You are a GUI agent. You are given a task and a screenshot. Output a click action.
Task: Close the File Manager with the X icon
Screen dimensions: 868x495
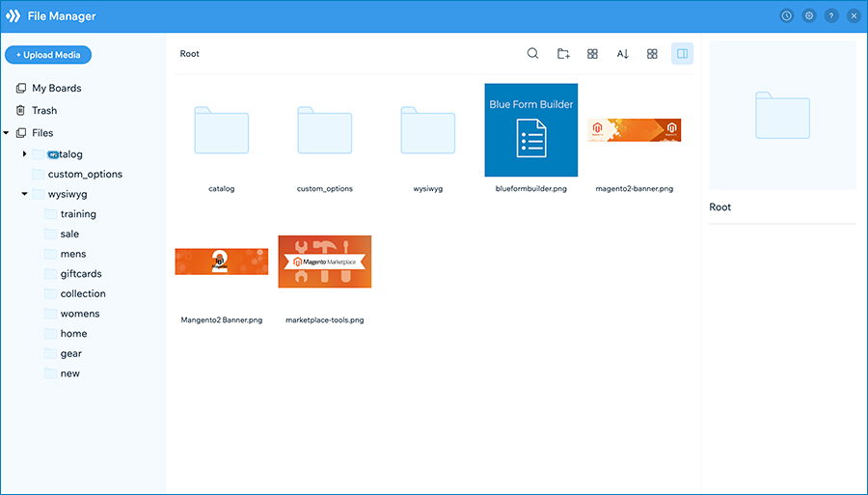854,16
